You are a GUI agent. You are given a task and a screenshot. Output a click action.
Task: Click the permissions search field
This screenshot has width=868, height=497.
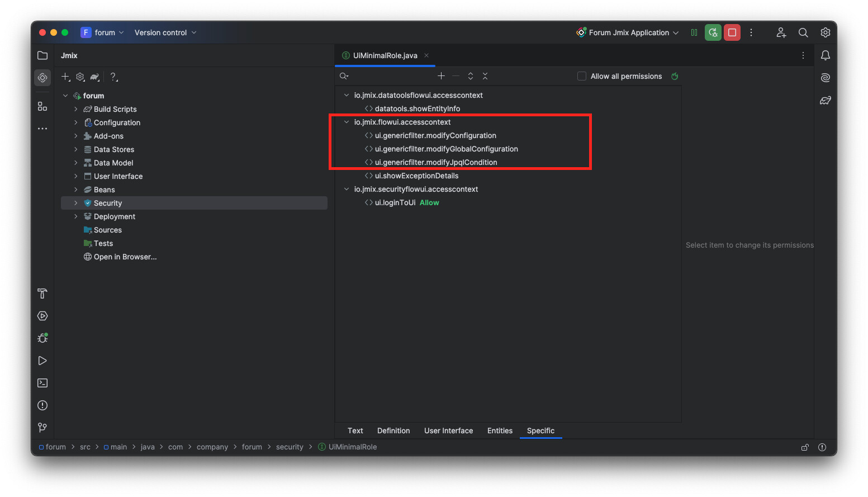386,76
